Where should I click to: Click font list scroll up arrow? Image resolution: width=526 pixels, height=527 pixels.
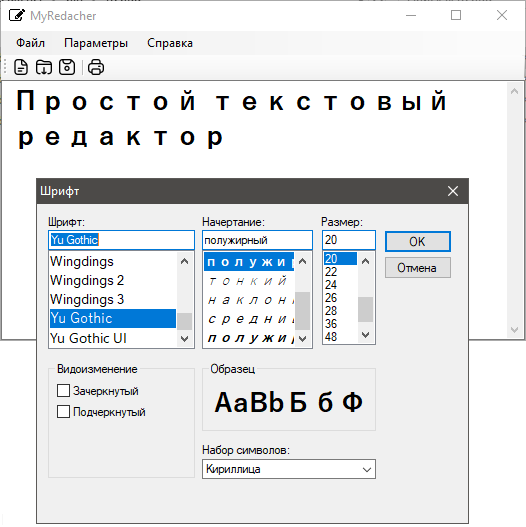click(185, 261)
